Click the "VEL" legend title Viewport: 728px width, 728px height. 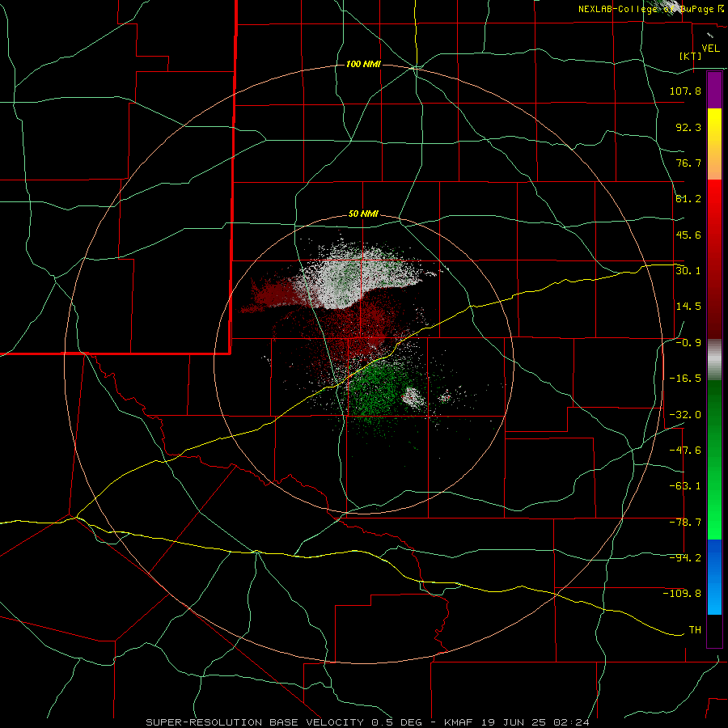coord(710,49)
